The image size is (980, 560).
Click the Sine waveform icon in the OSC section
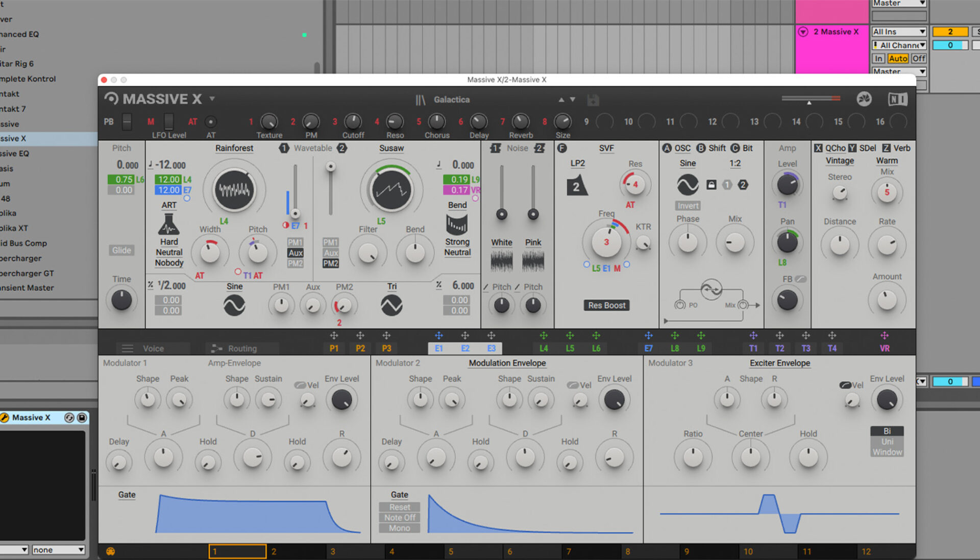[x=688, y=185]
